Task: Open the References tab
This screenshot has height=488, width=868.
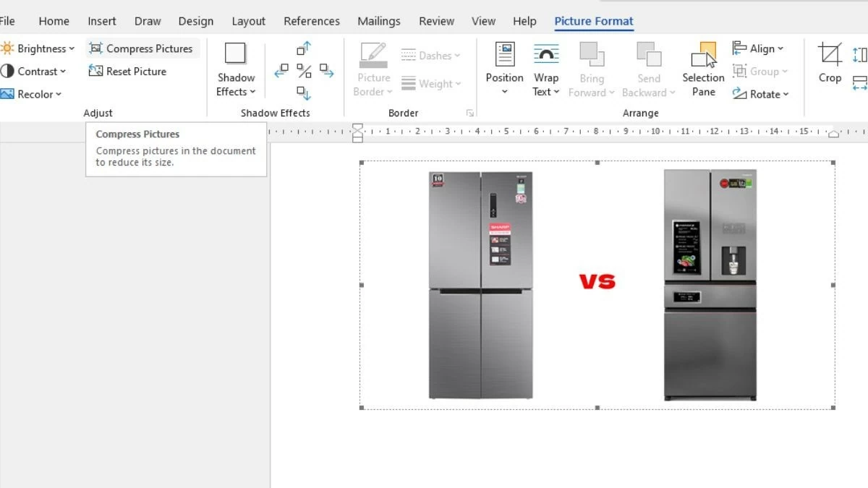Action: (x=312, y=21)
